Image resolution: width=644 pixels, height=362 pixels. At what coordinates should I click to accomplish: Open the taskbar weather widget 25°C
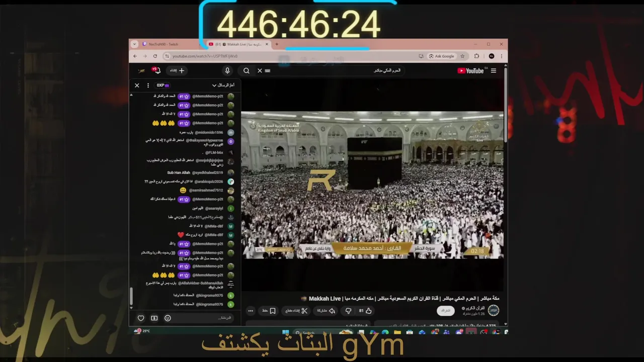tap(143, 331)
